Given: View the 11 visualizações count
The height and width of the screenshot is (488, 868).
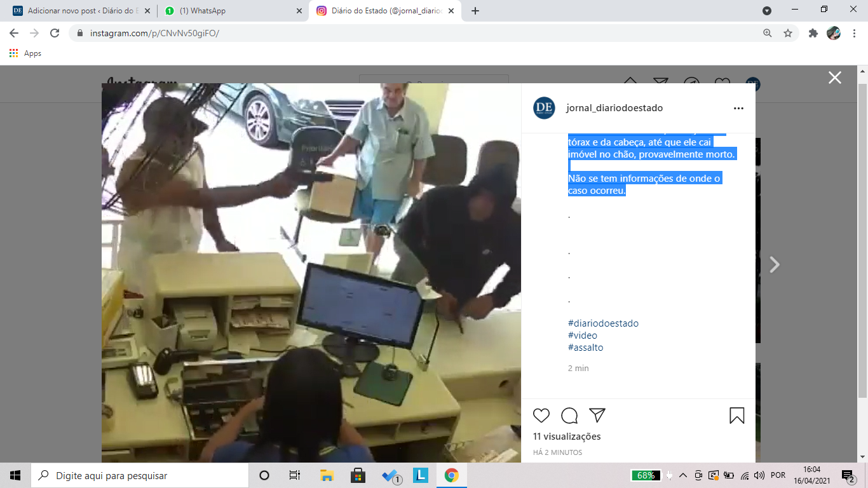Looking at the screenshot, I should click(567, 437).
